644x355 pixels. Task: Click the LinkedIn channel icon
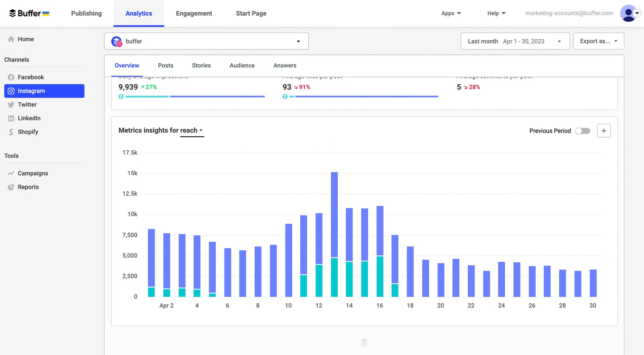[x=11, y=118]
